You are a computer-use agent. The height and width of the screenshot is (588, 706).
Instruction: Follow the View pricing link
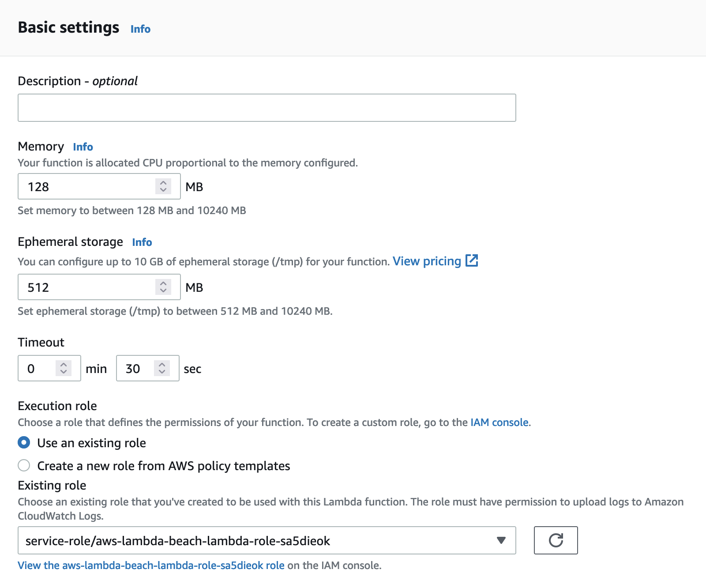pyautogui.click(x=427, y=261)
